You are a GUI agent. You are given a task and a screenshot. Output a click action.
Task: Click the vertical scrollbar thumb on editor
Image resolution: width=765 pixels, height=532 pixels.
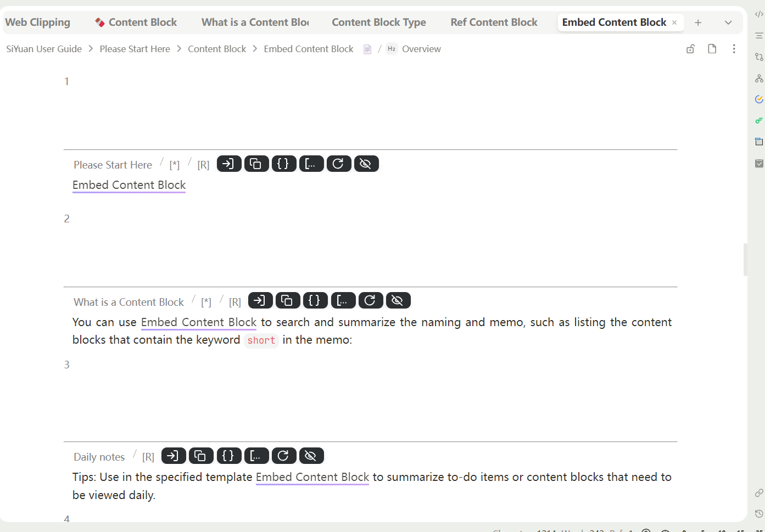pos(745,259)
